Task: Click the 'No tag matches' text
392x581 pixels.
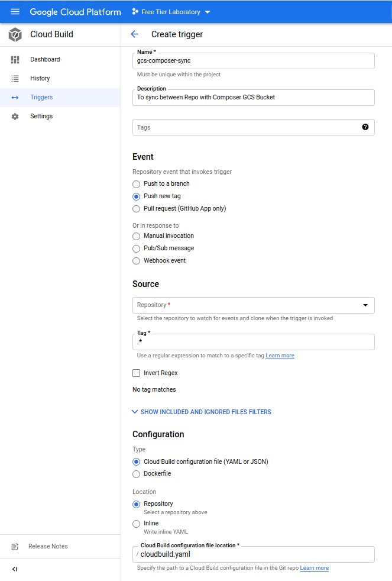Action: pyautogui.click(x=154, y=390)
